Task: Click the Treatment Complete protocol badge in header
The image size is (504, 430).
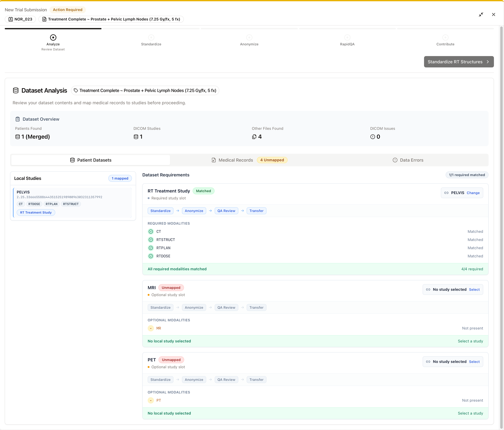Action: [111, 19]
